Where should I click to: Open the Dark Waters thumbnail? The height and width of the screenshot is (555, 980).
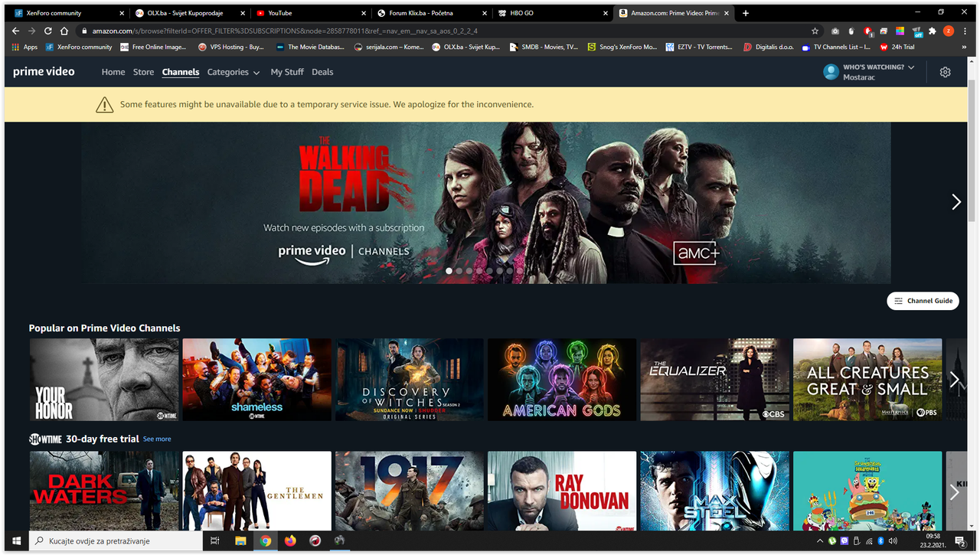pos(104,491)
